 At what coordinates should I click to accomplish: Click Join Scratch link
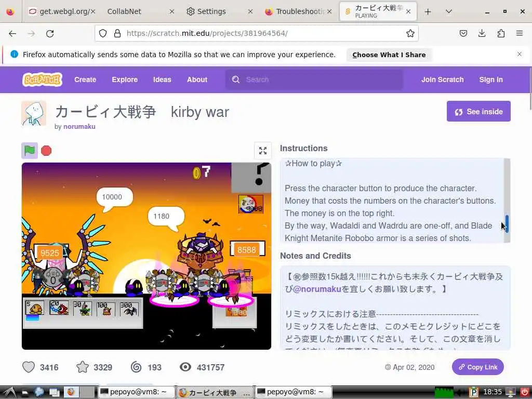442,79
